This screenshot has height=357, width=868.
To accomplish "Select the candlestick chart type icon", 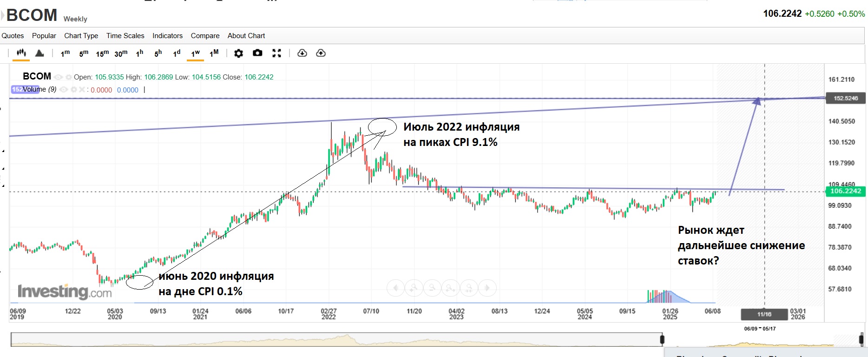I will click(21, 53).
